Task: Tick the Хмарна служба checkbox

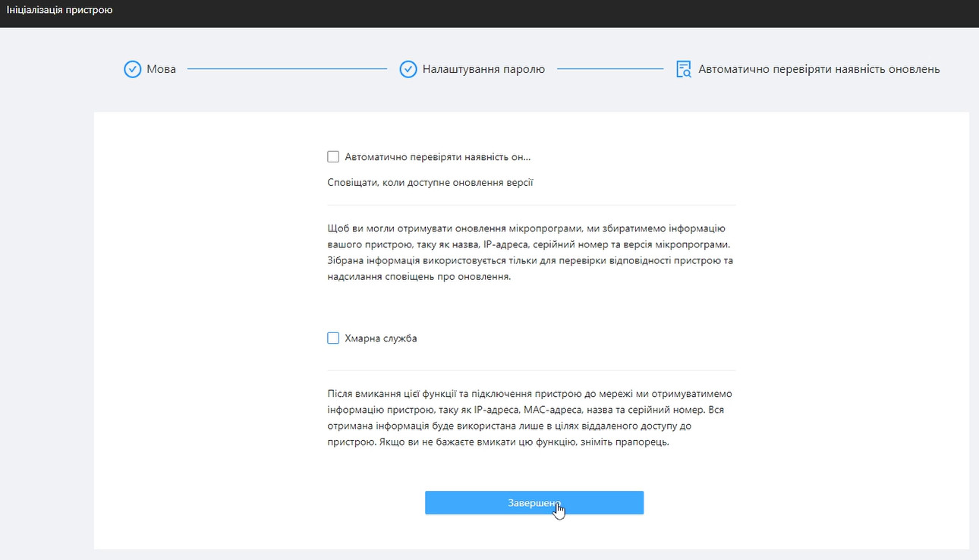Action: coord(333,338)
